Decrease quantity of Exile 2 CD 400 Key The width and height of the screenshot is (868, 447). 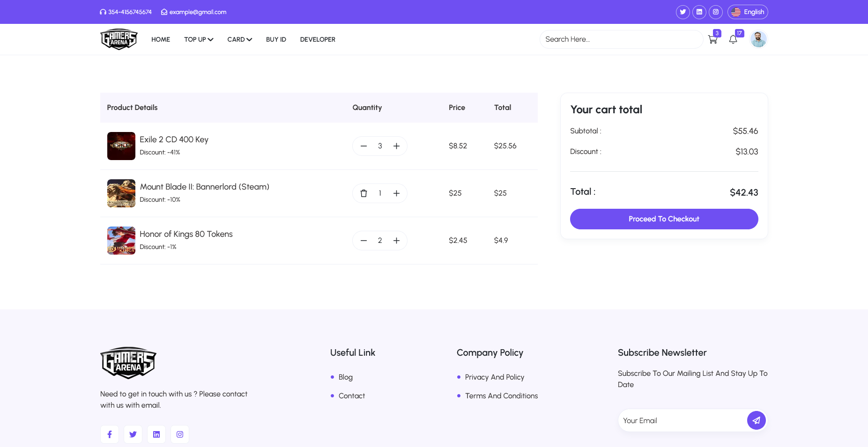pos(364,146)
